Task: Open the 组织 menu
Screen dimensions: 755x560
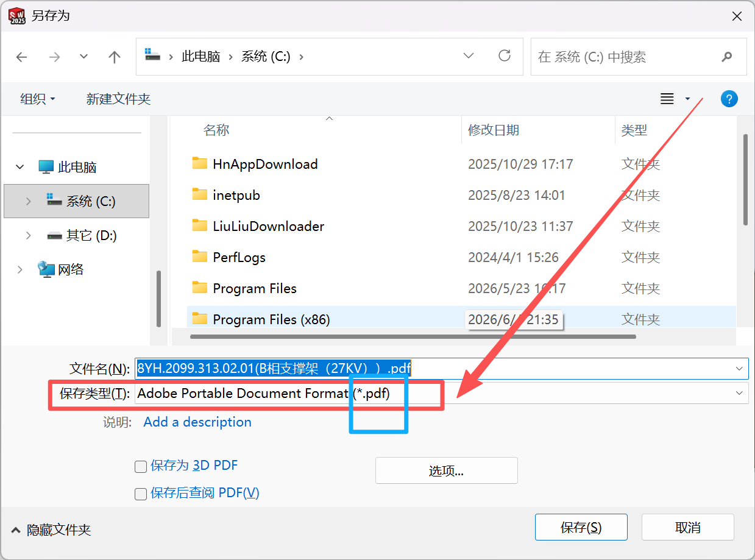Action: click(38, 99)
